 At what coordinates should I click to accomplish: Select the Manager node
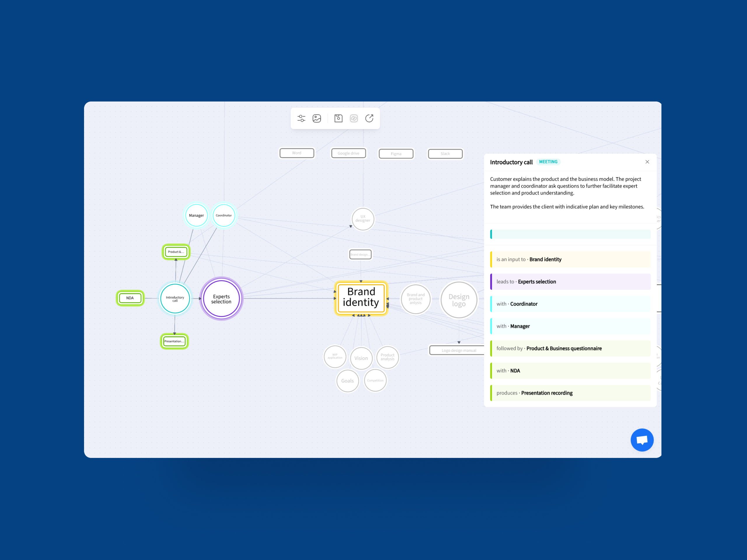tap(196, 215)
